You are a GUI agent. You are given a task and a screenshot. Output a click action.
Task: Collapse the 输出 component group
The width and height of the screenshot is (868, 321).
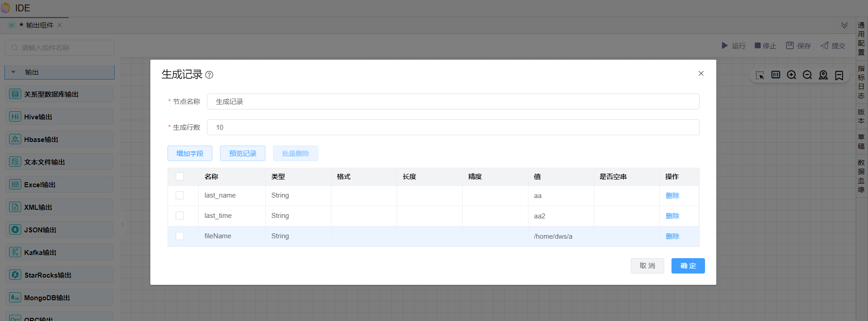click(x=14, y=72)
